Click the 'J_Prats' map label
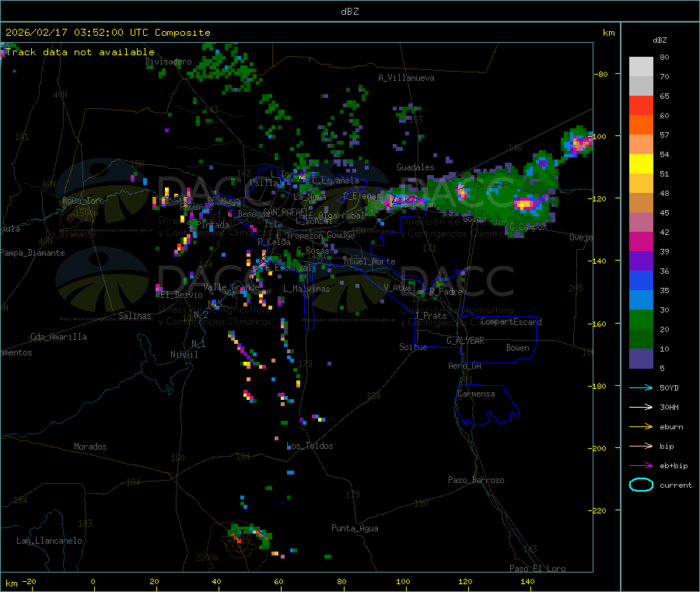Screen dimensions: 700x592 click(x=431, y=316)
